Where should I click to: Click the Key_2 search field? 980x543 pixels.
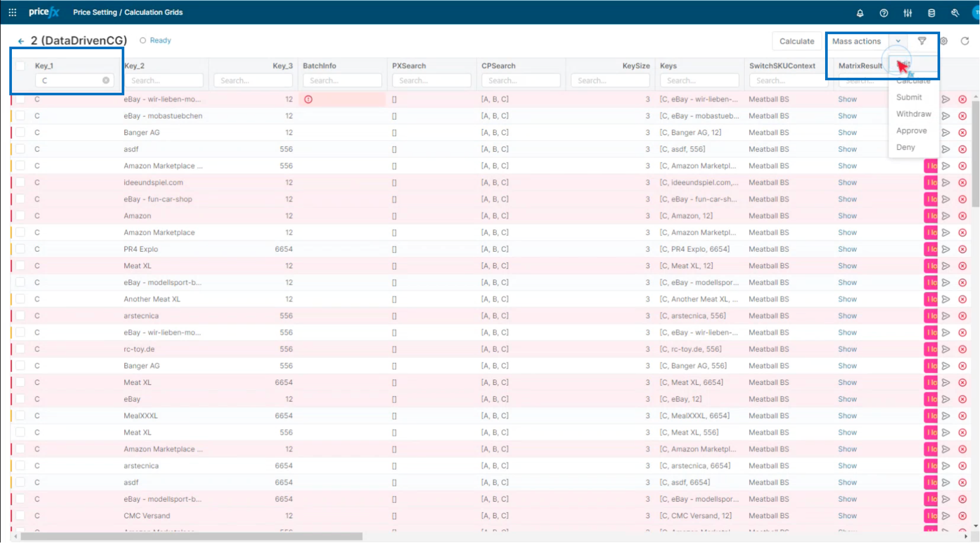pos(164,80)
